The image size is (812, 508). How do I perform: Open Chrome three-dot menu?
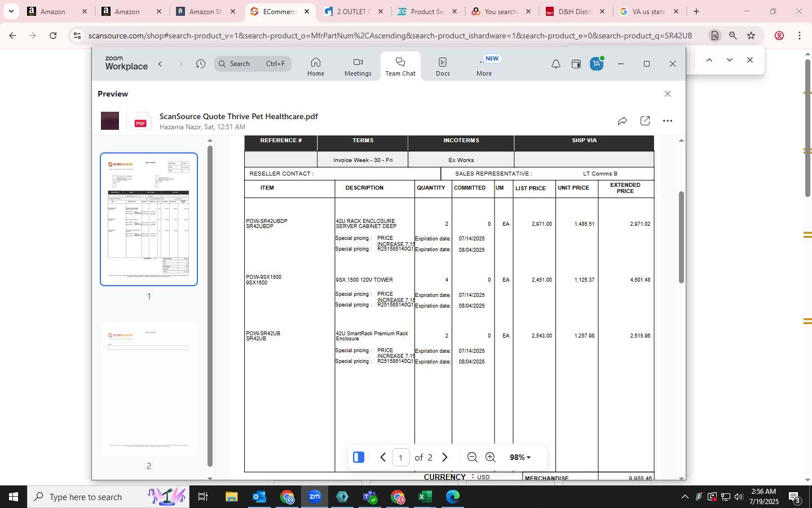click(x=800, y=36)
